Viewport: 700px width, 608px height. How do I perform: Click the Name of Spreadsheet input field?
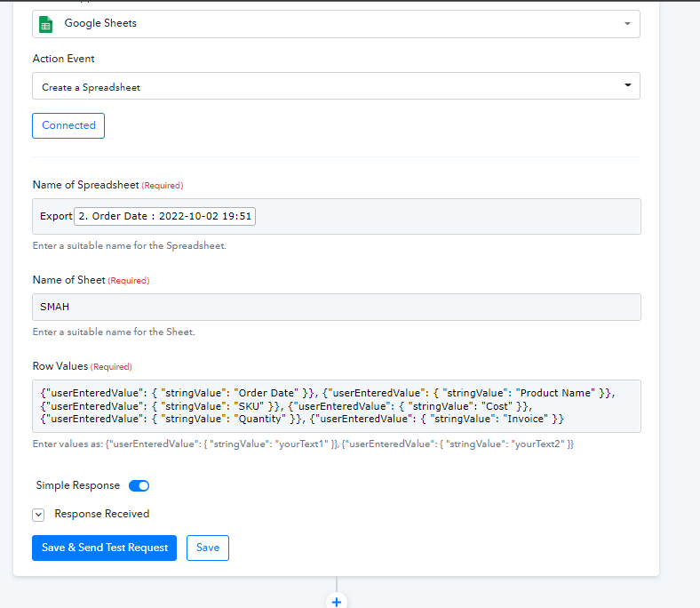[336, 216]
